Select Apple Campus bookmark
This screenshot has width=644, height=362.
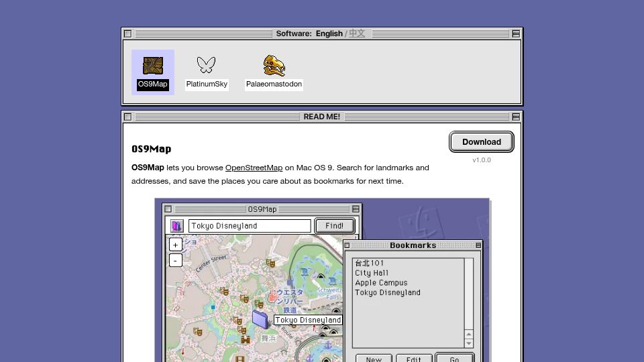pyautogui.click(x=381, y=283)
